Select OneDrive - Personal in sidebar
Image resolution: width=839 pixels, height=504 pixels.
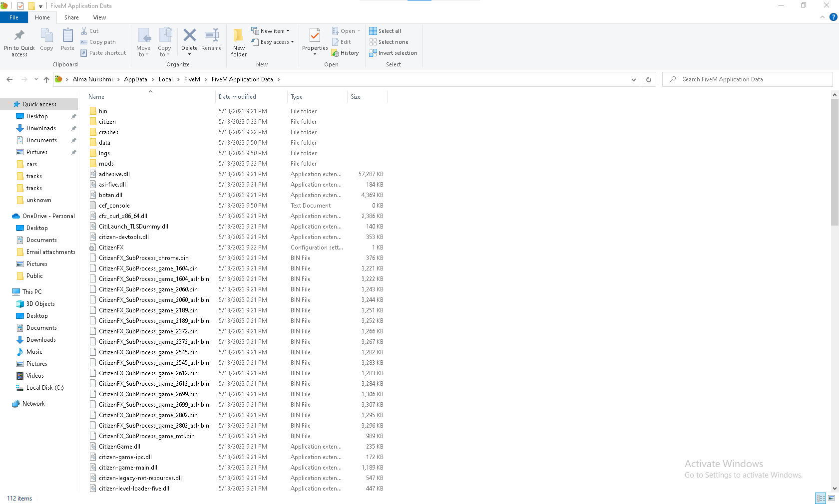(48, 216)
